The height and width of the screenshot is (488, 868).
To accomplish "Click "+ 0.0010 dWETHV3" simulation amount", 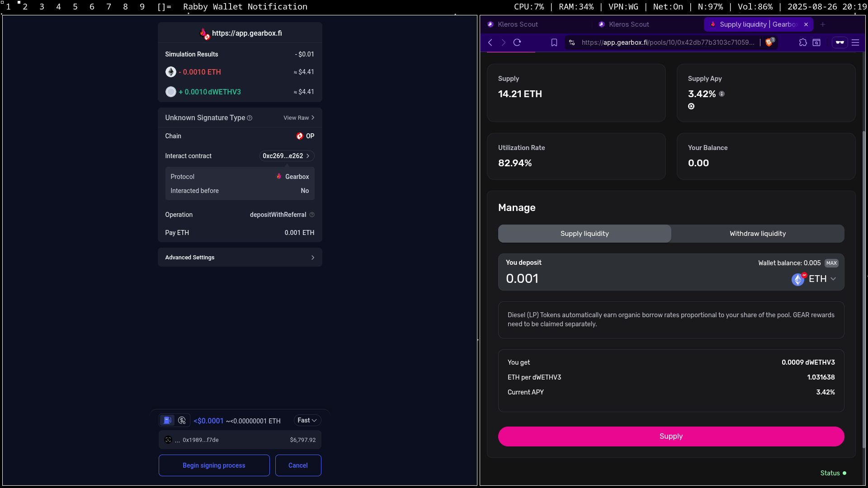I will pyautogui.click(x=210, y=92).
